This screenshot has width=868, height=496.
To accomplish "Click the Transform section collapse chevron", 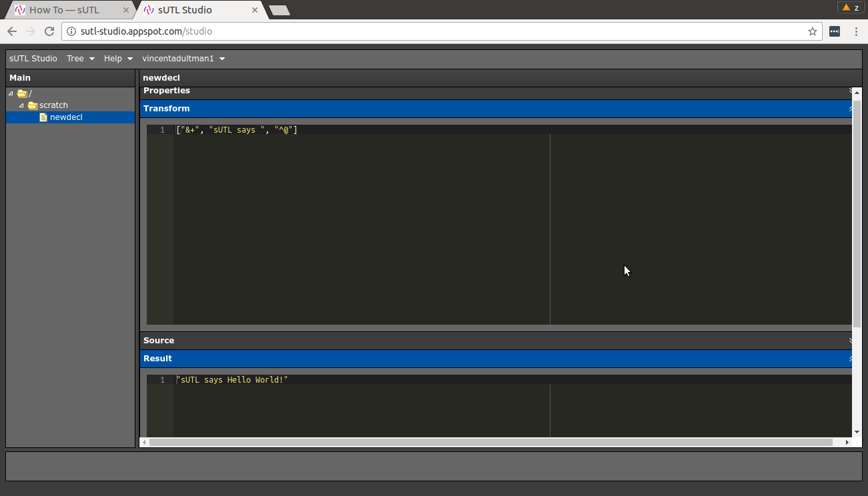I will click(x=851, y=109).
